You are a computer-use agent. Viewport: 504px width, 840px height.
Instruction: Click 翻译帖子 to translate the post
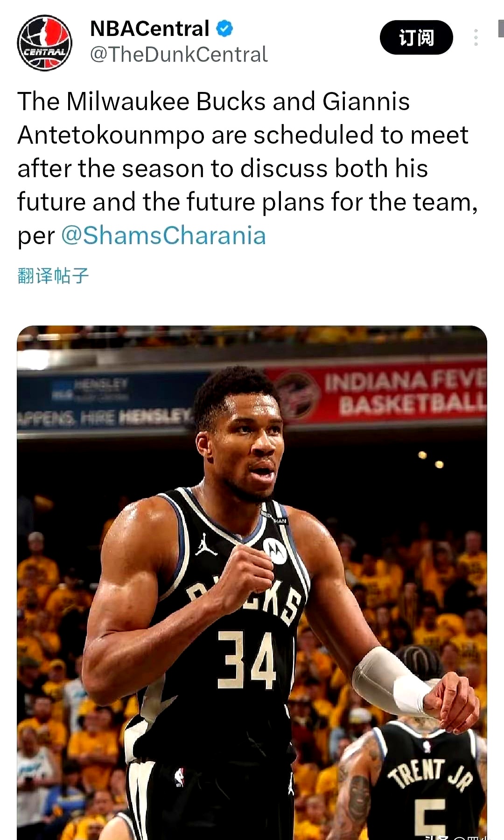tap(53, 276)
